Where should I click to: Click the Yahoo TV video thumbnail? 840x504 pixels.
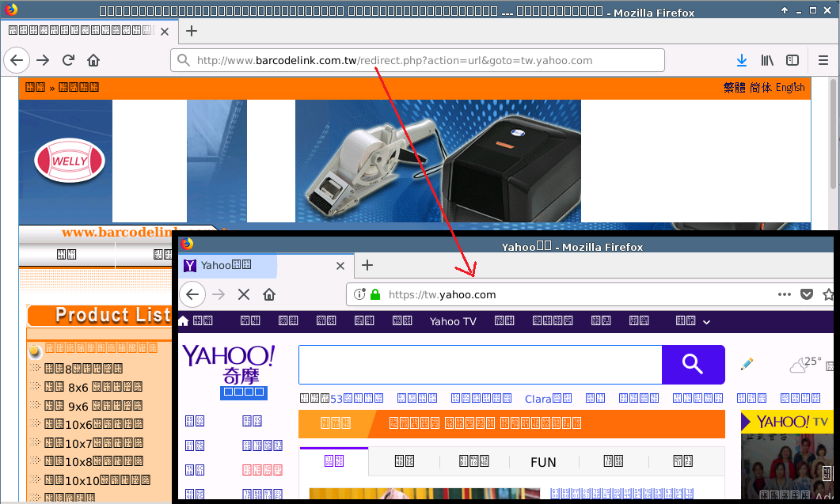click(787, 466)
